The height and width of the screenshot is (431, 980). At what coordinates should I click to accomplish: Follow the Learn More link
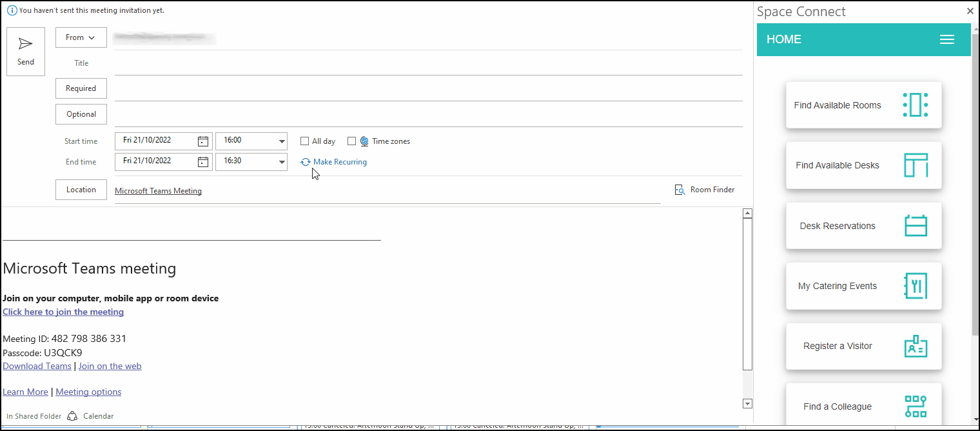25,392
